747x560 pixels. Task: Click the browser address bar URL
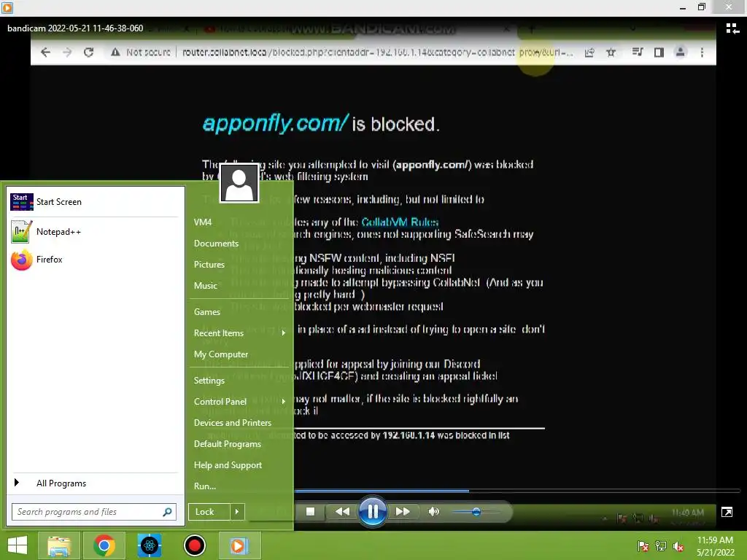(377, 52)
